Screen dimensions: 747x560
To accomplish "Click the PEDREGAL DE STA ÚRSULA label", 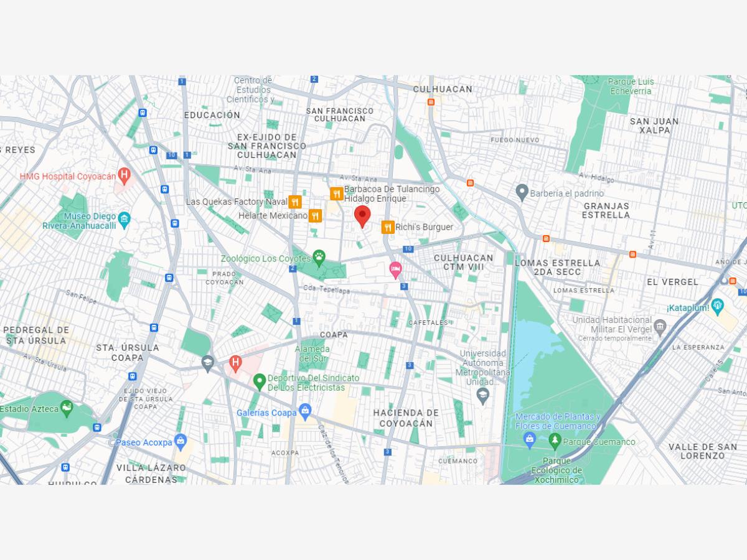I will pyautogui.click(x=36, y=335).
